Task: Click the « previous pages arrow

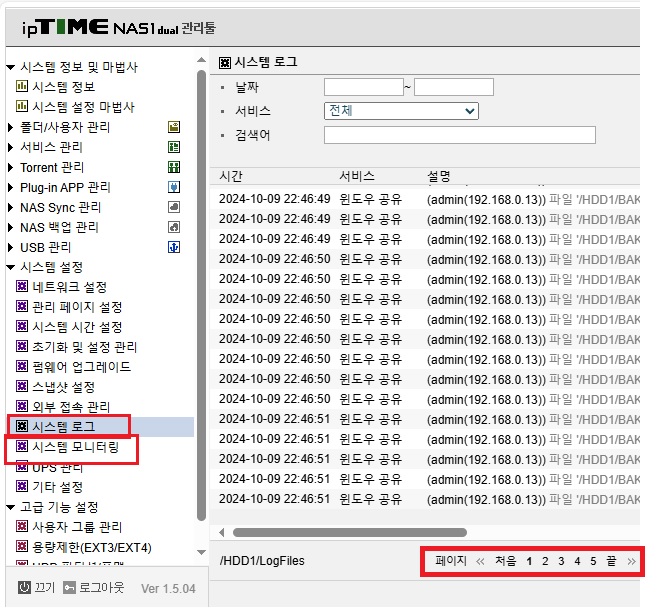Action: 480,562
